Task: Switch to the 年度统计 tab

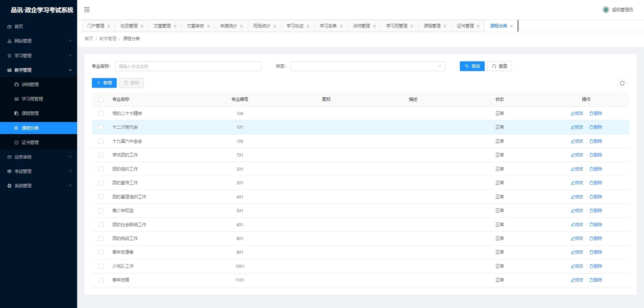Action: coord(229,26)
